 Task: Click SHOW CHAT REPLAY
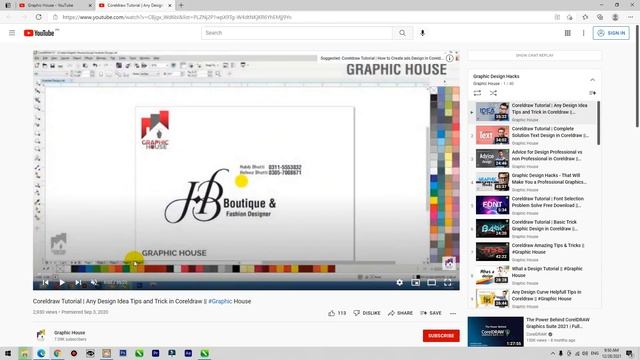pos(534,55)
